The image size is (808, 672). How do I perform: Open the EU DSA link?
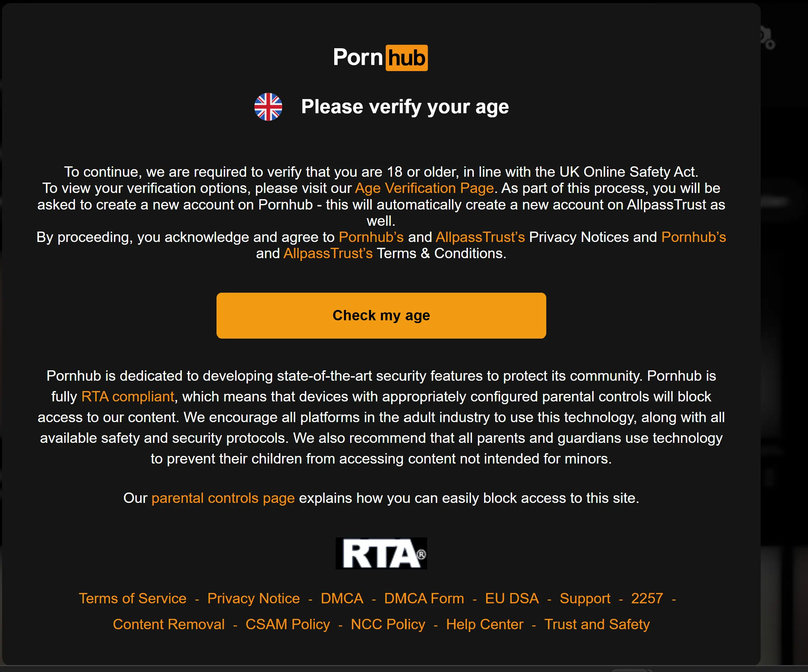512,598
